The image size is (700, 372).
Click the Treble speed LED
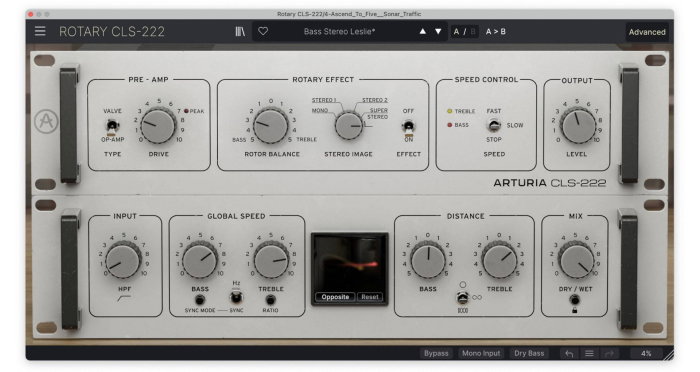450,111
